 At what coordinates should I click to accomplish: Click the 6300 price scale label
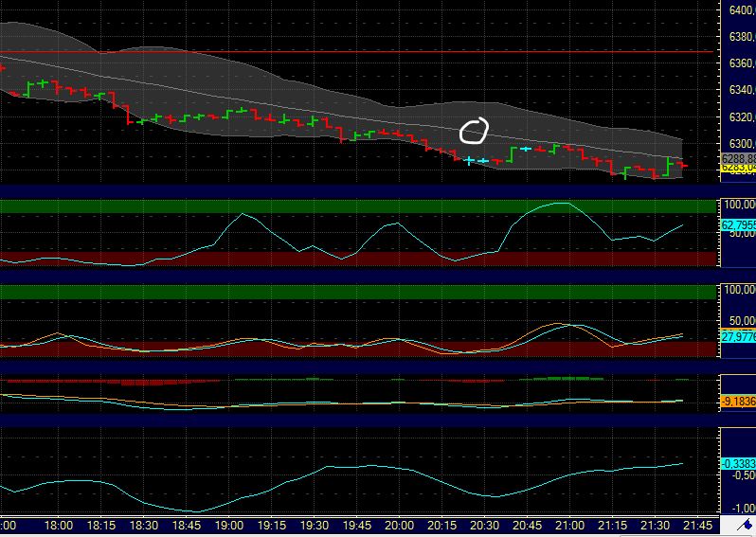coord(742,144)
